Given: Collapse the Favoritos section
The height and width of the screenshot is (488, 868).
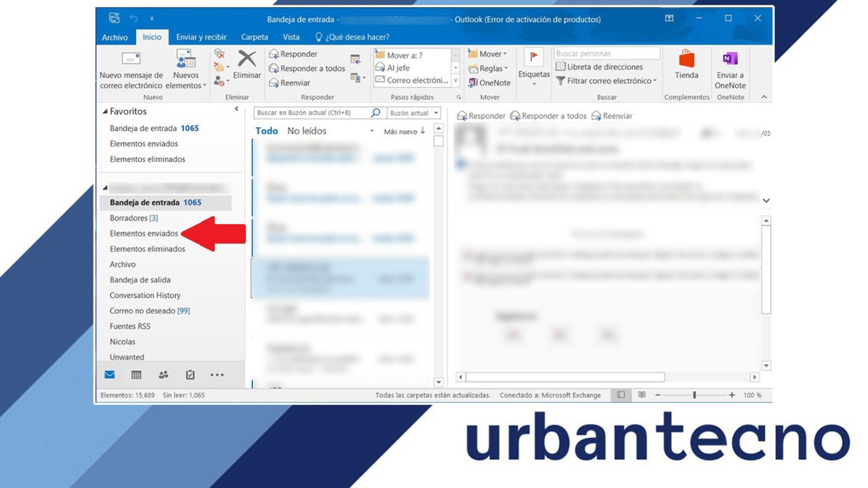Looking at the screenshot, I should [105, 111].
